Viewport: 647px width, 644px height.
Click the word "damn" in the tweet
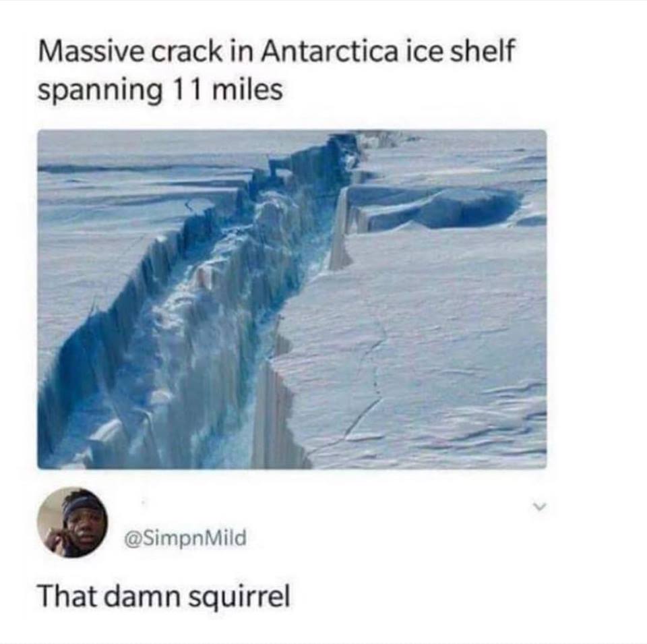coord(142,597)
